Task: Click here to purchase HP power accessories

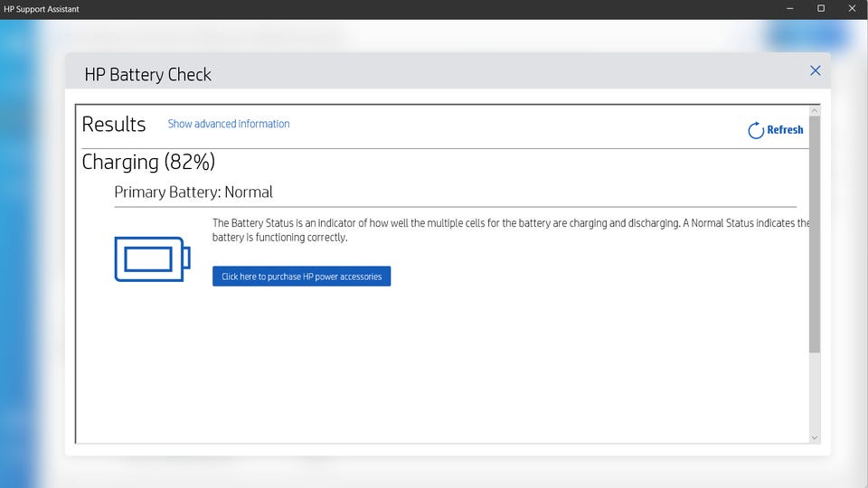Action: pos(302,277)
